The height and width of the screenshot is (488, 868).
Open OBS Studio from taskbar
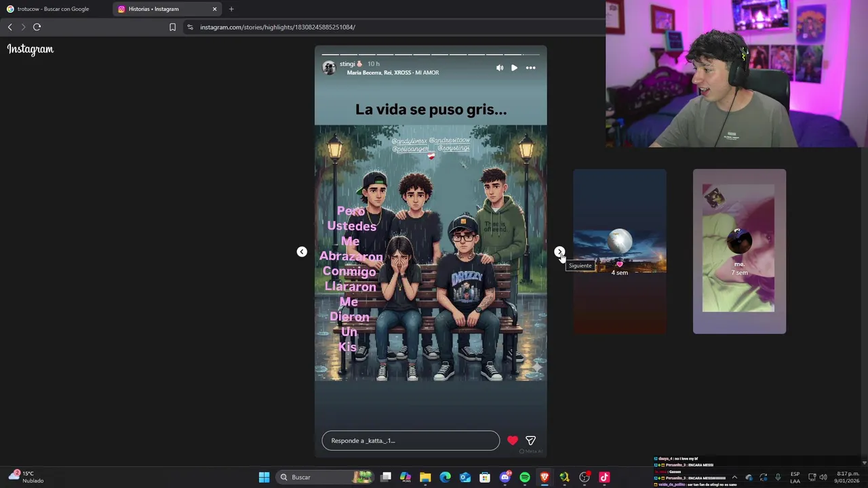click(585, 477)
